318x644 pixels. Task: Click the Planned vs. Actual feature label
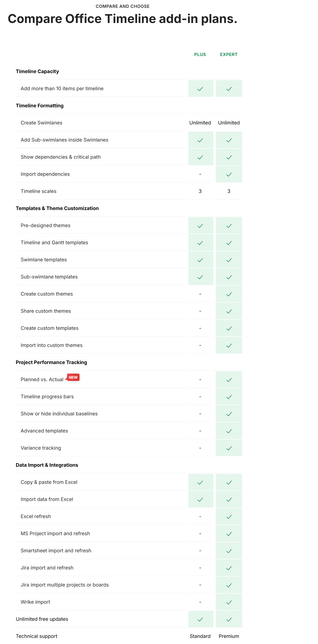pyautogui.click(x=42, y=379)
